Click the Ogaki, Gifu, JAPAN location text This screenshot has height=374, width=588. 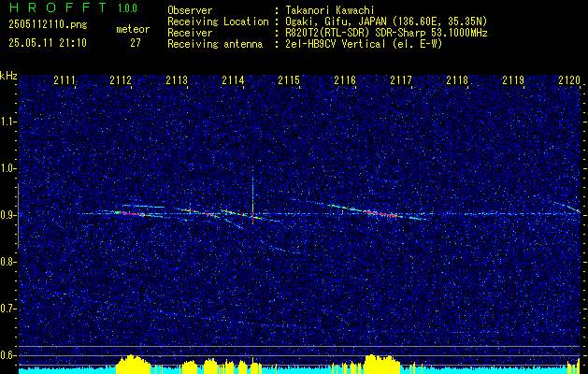click(x=385, y=22)
